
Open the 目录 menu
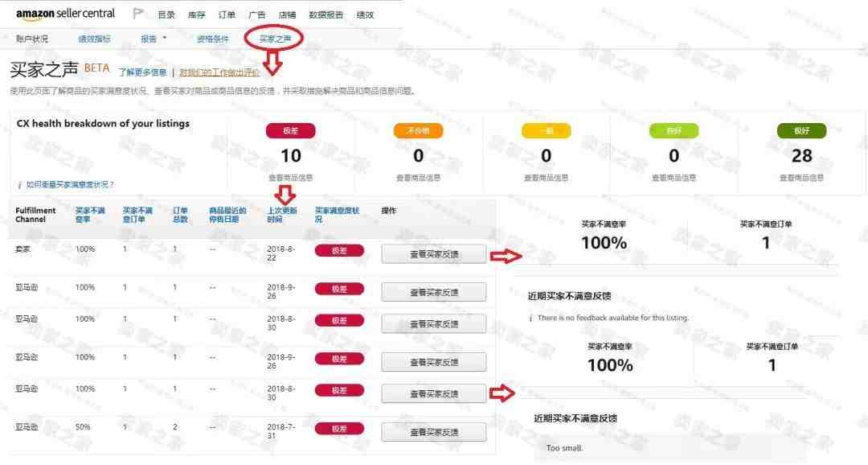coord(166,15)
